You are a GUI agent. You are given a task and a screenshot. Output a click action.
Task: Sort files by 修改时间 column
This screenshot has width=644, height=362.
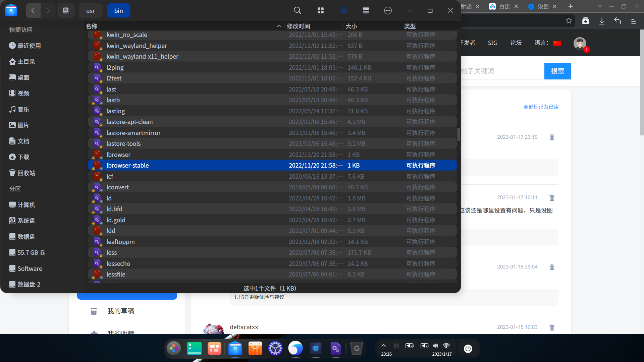[x=298, y=26]
